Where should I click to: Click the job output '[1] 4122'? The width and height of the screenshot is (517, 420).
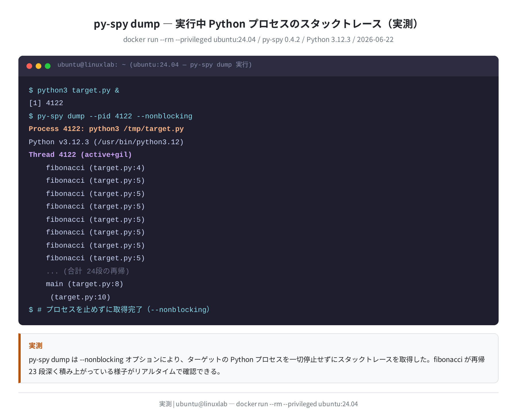point(46,103)
